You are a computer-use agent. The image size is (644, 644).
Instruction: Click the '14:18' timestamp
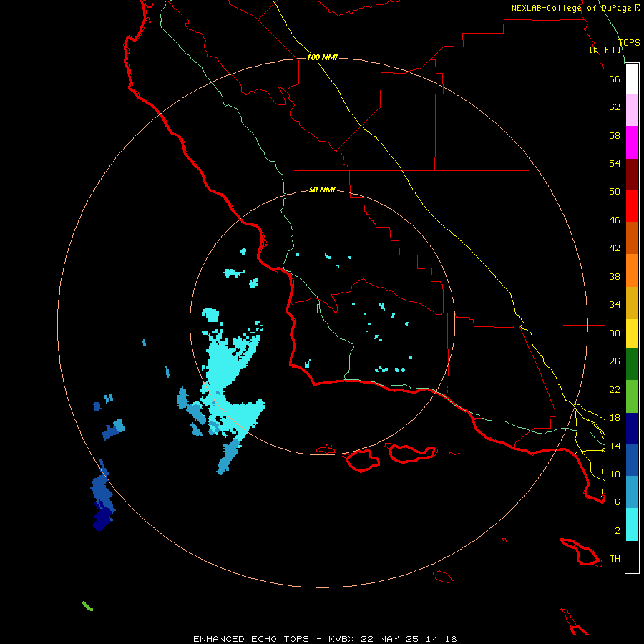pos(441,639)
